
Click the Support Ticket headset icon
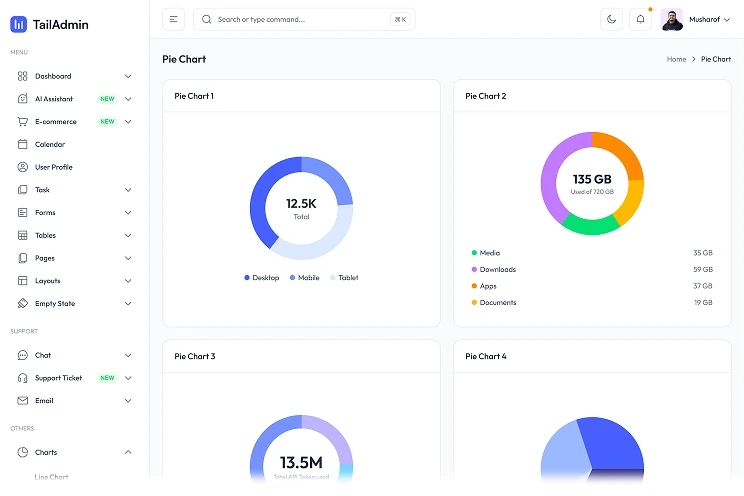pos(22,378)
